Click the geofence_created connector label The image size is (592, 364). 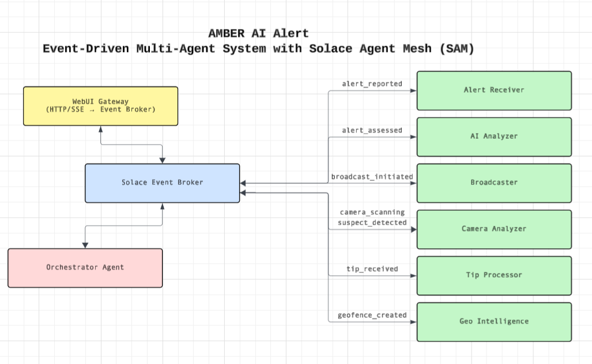[372, 315]
